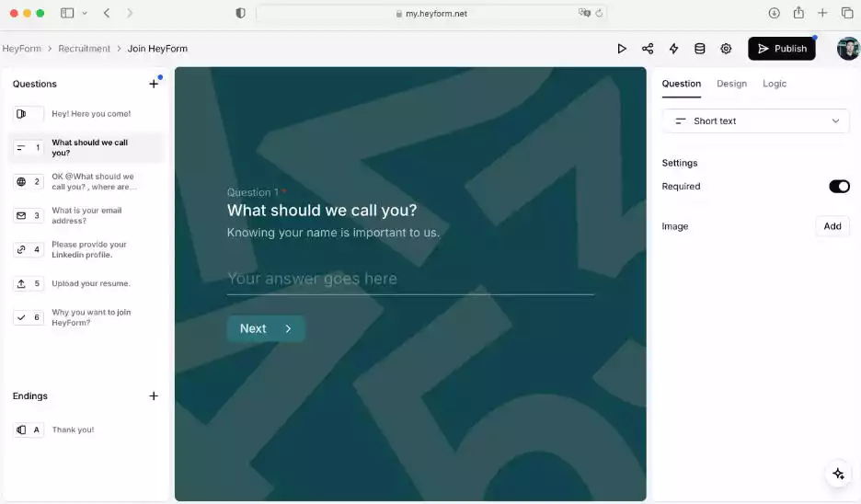Select question 'Why you want to join HeyForm?'
Image resolution: width=861 pixels, height=504 pixels.
click(86, 317)
